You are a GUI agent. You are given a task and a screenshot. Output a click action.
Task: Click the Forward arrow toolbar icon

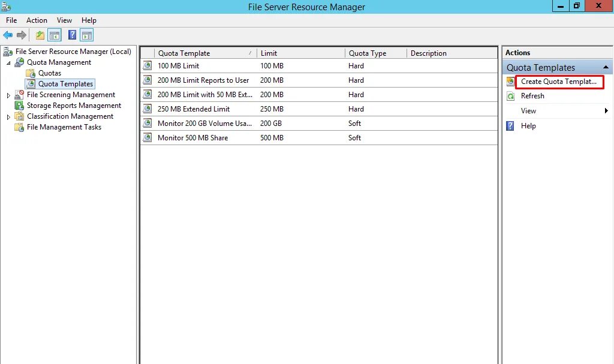22,35
